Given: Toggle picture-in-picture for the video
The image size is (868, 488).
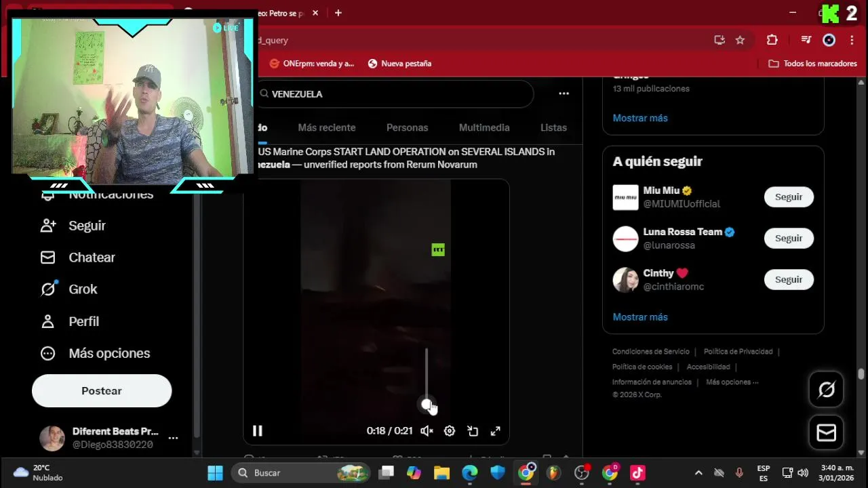Looking at the screenshot, I should point(473,430).
